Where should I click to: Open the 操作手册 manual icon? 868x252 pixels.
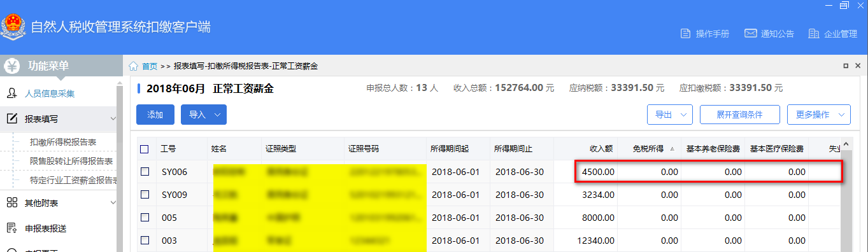click(686, 34)
